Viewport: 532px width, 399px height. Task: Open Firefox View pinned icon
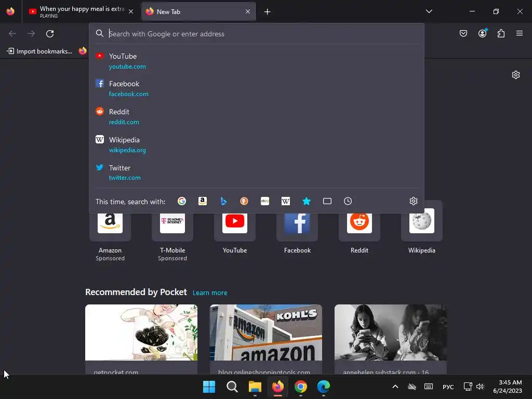click(x=10, y=11)
